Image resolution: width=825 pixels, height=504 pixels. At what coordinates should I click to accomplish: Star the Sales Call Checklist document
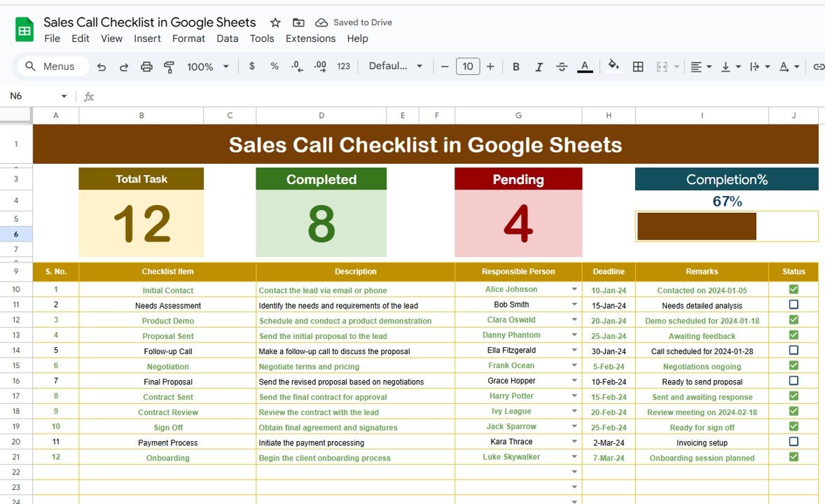point(275,22)
